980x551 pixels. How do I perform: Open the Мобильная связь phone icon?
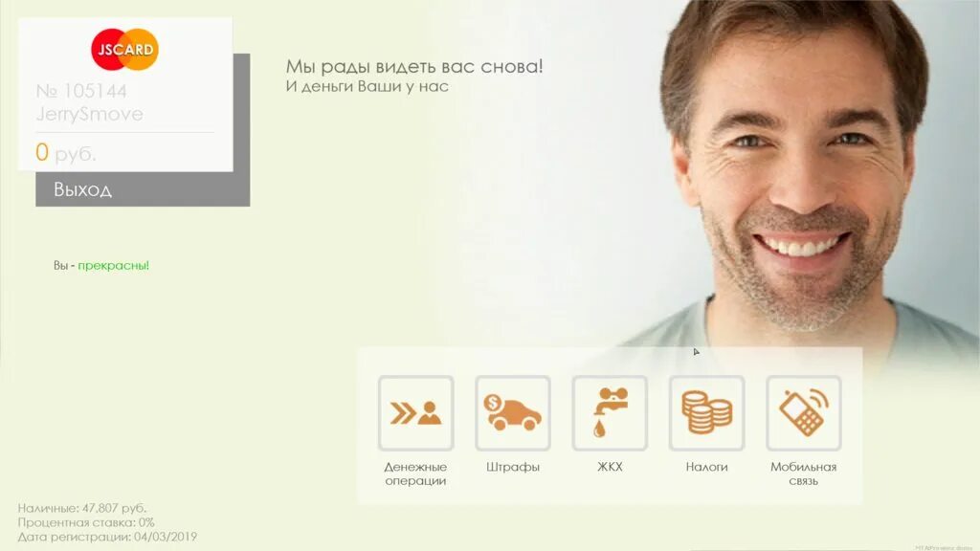point(804,413)
